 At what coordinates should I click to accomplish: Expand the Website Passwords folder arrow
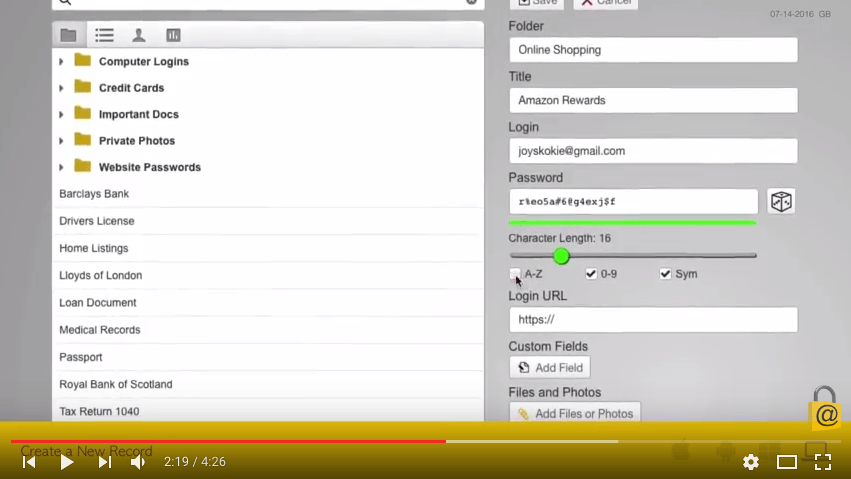pos(61,168)
